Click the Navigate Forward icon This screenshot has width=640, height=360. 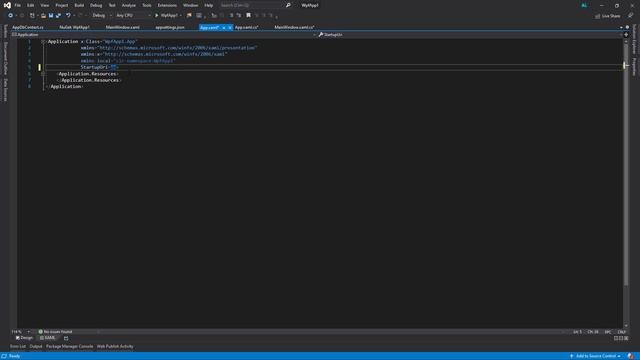22,16
